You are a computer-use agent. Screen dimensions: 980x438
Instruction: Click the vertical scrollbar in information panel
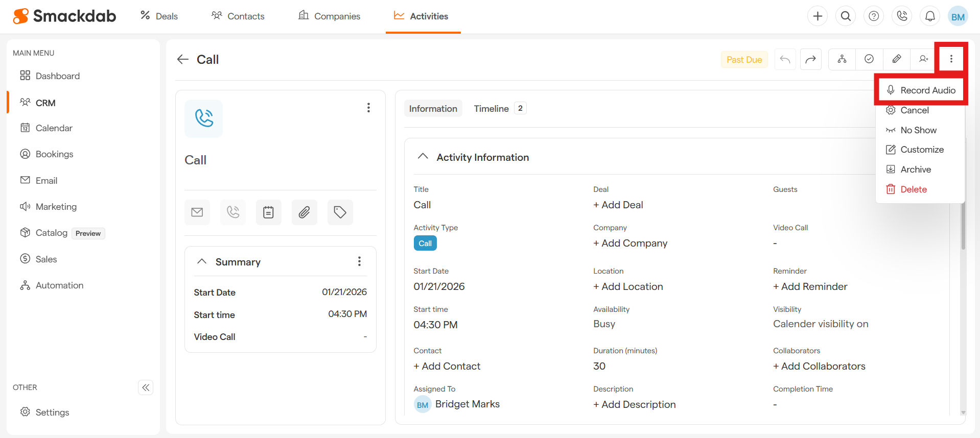pos(963,225)
